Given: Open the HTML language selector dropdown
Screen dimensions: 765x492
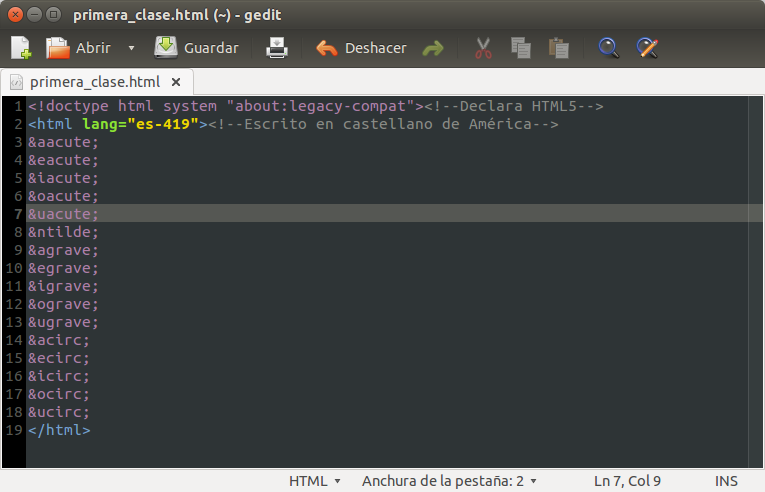Looking at the screenshot, I should coord(315,481).
